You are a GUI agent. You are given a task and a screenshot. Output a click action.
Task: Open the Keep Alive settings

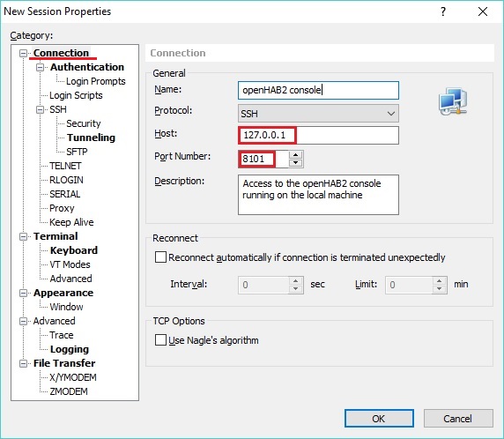[x=71, y=222]
